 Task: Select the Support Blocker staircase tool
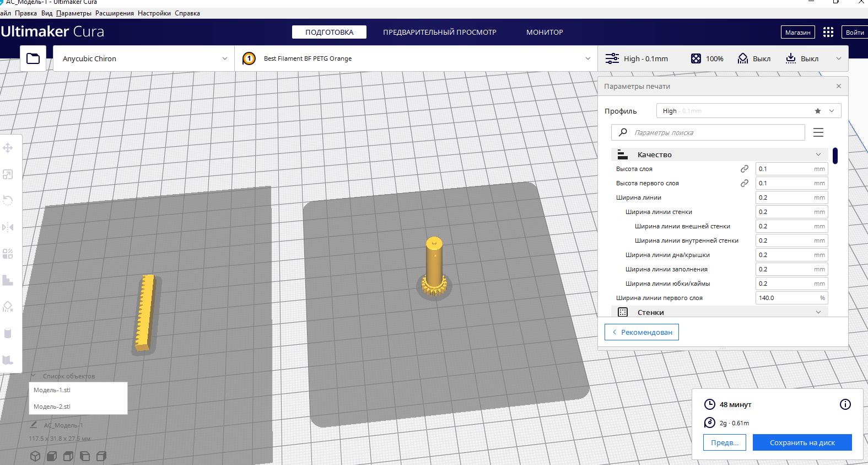click(8, 280)
